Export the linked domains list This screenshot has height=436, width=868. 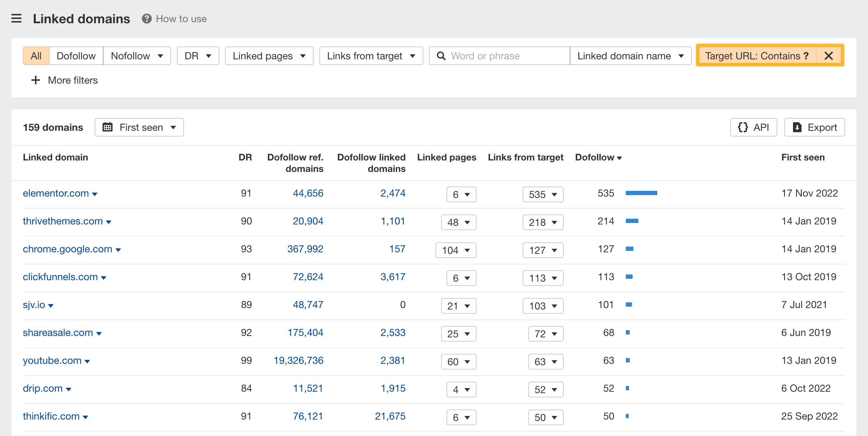[x=814, y=127]
